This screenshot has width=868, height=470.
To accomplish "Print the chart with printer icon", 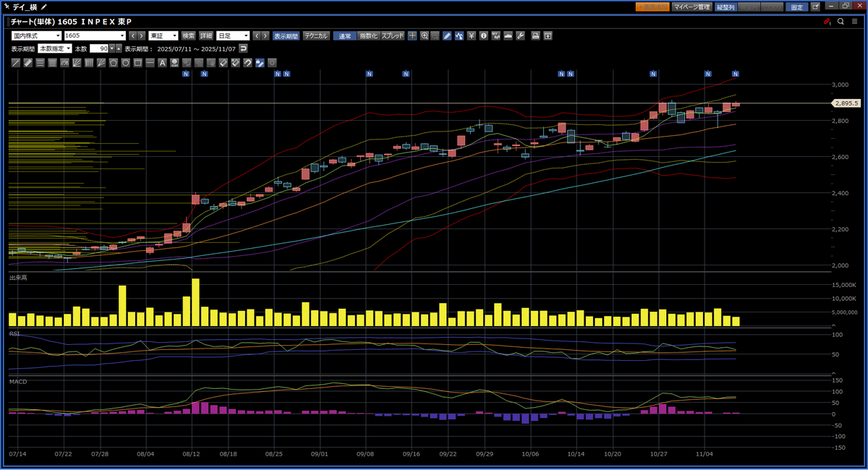I will tap(535, 35).
